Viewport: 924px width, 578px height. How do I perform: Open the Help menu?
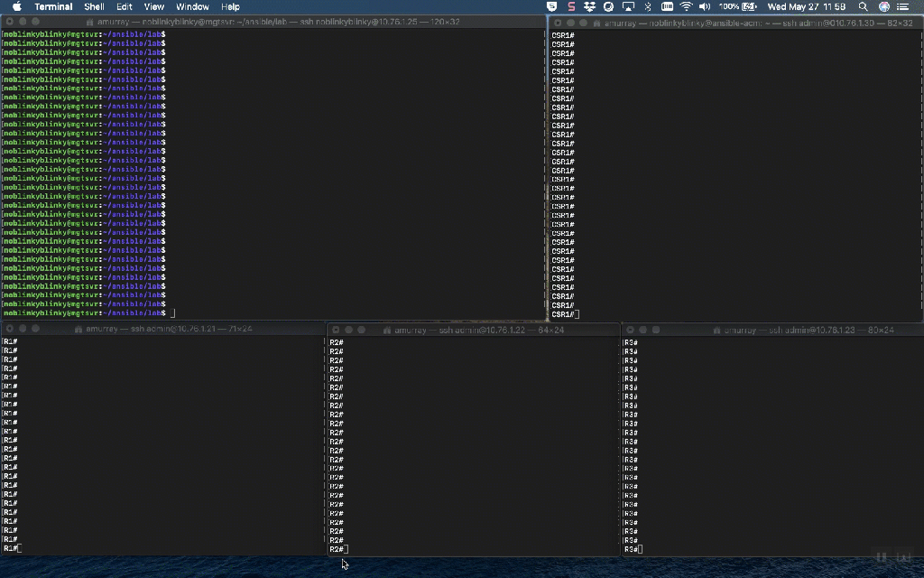pyautogui.click(x=230, y=6)
